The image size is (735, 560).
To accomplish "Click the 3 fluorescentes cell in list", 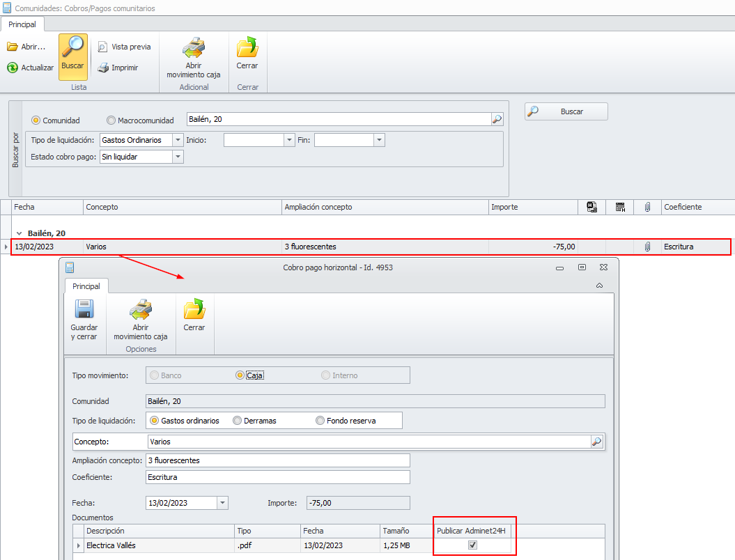I will pos(385,247).
